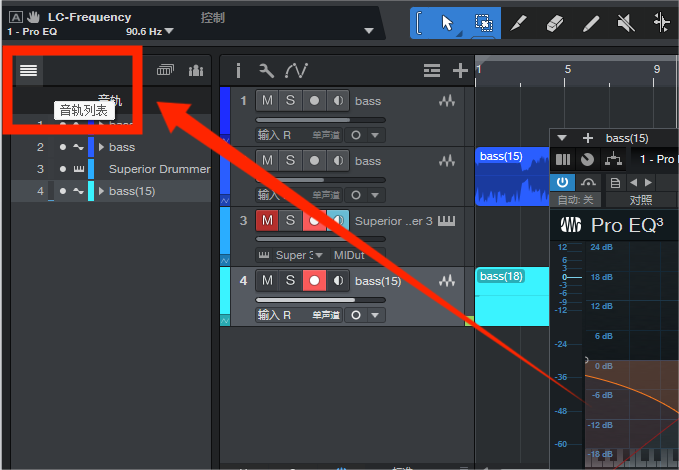This screenshot has width=679, height=470.
Task: Arm record on track 1 bass
Action: [314, 100]
